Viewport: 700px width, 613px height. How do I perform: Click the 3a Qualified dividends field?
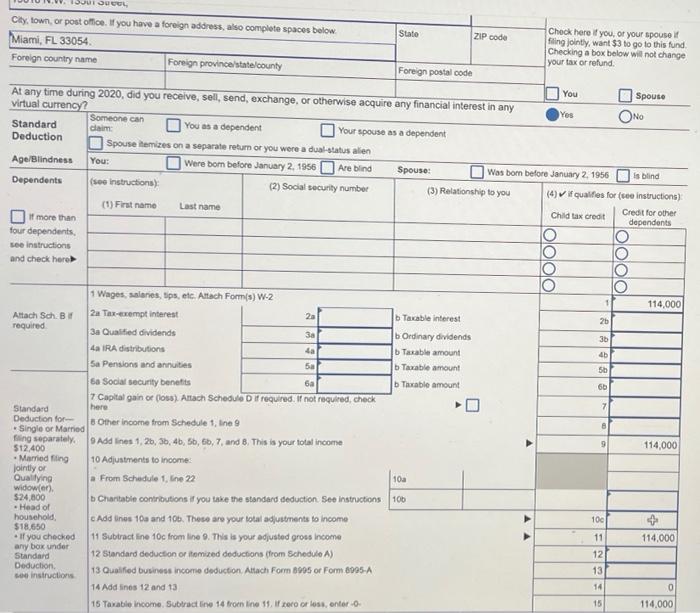[355, 335]
